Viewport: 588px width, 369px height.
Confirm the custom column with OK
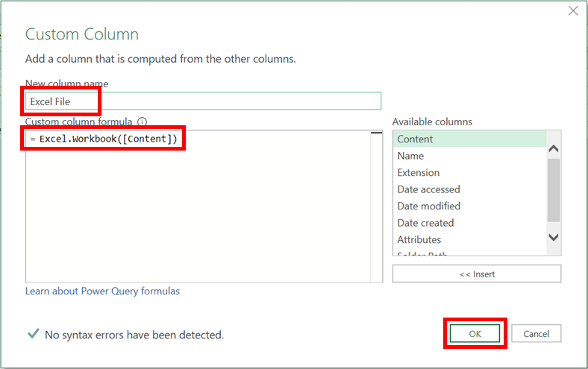[475, 334]
